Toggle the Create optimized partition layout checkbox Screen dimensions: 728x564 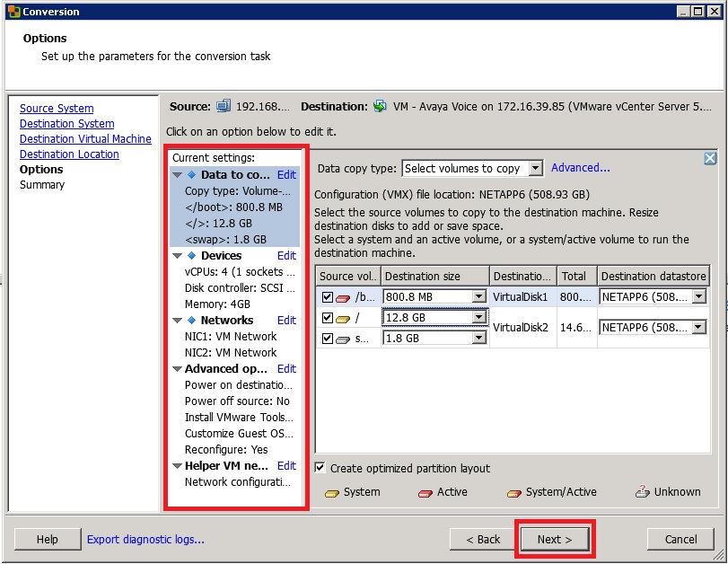click(x=320, y=468)
